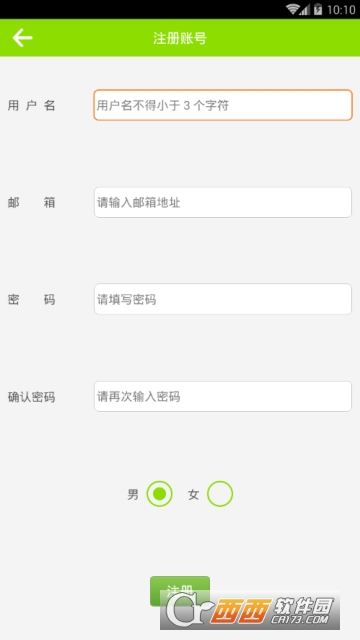This screenshot has height=640, width=360.
Task: Go back using the white arrow icon
Action: (x=22, y=38)
